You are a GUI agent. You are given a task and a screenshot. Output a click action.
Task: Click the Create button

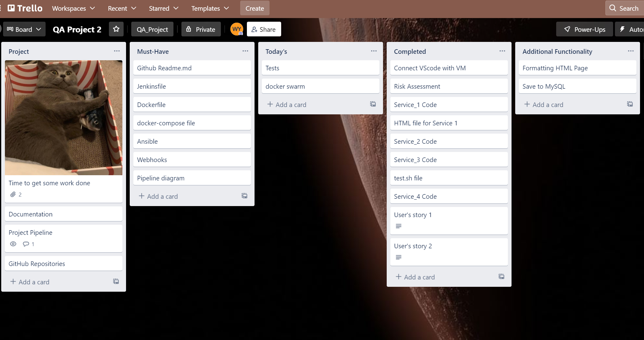point(255,8)
